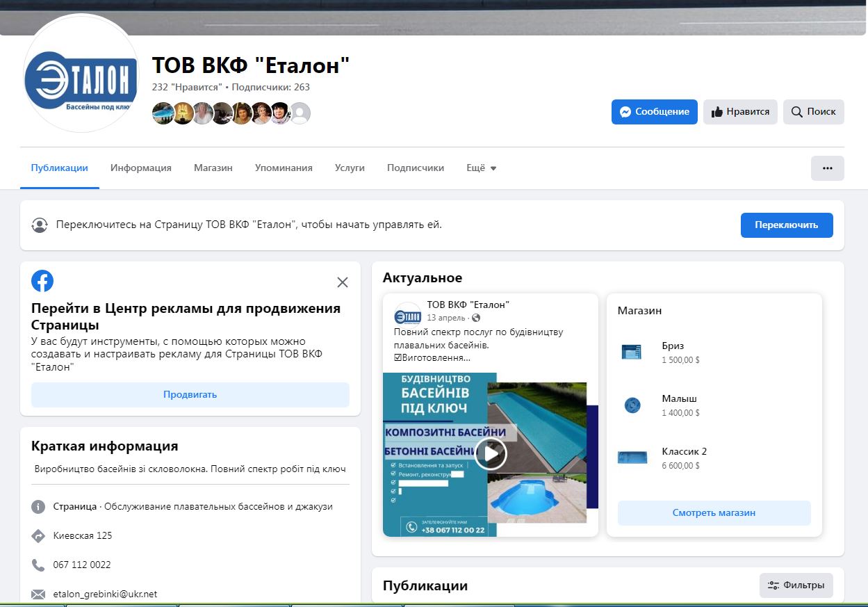The image size is (868, 607).
Task: Click Обслуживание плавательных бассейнов и джакузи category
Action: pyautogui.click(x=219, y=507)
